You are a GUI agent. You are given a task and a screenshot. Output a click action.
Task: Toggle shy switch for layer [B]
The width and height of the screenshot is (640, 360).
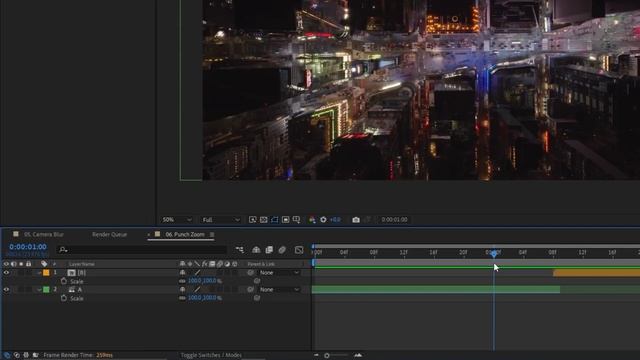[182, 273]
